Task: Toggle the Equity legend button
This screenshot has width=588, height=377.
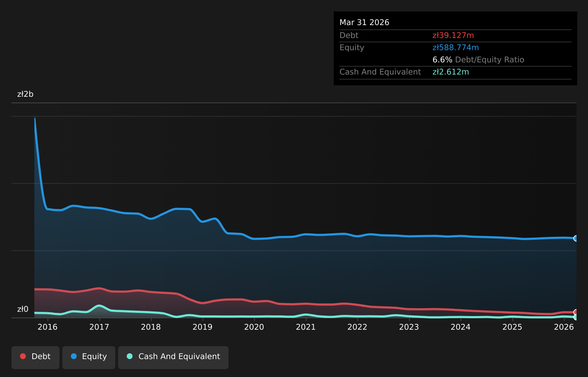Action: click(89, 357)
